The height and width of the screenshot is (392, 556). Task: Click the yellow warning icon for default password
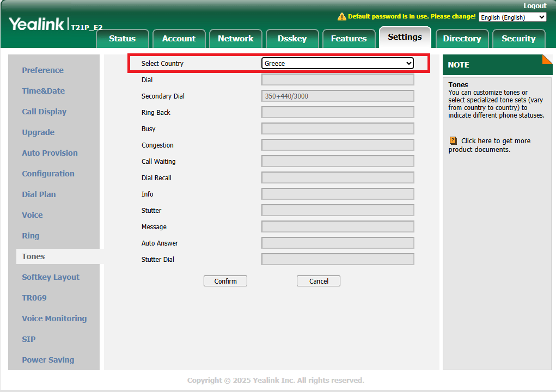pyautogui.click(x=342, y=16)
